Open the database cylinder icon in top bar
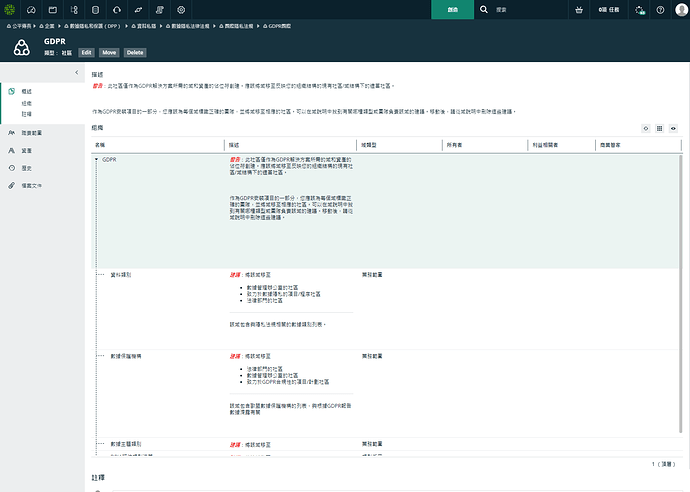This screenshot has width=690, height=492. pyautogui.click(x=95, y=10)
